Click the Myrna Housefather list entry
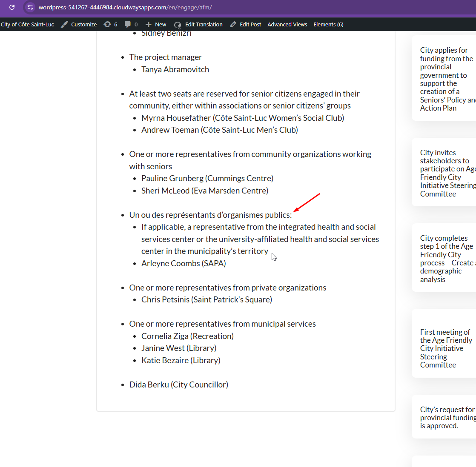This screenshot has width=476, height=467. pos(243,118)
